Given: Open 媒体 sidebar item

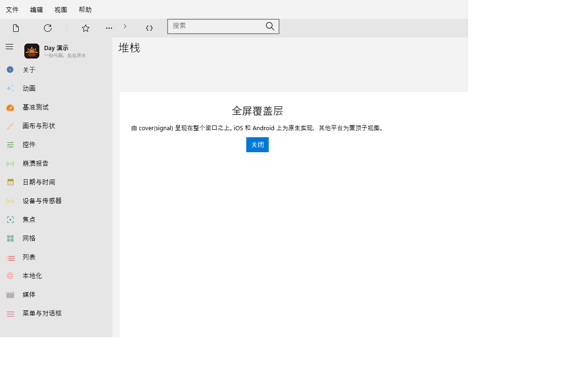Looking at the screenshot, I should (x=56, y=295).
